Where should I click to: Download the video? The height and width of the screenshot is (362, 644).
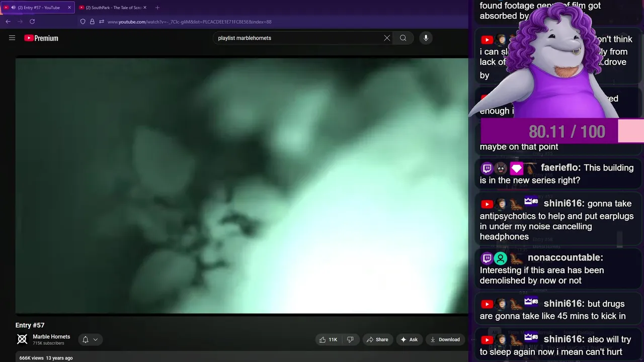pos(445,339)
